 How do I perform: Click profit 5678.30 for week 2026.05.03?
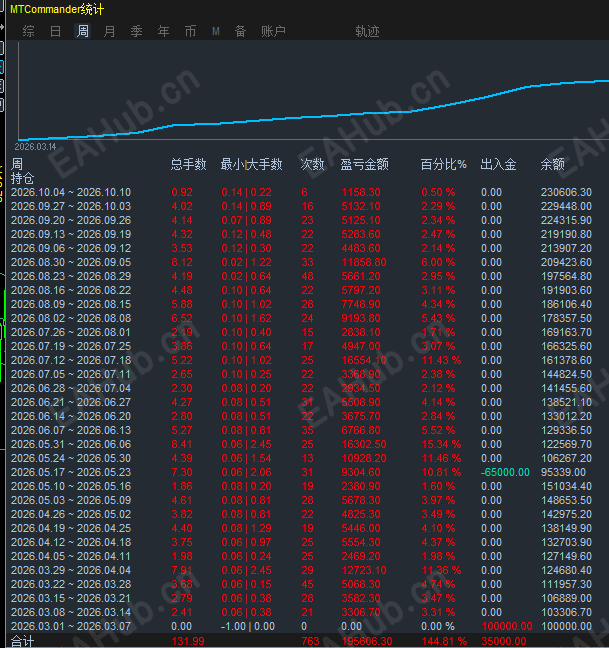pyautogui.click(x=361, y=500)
